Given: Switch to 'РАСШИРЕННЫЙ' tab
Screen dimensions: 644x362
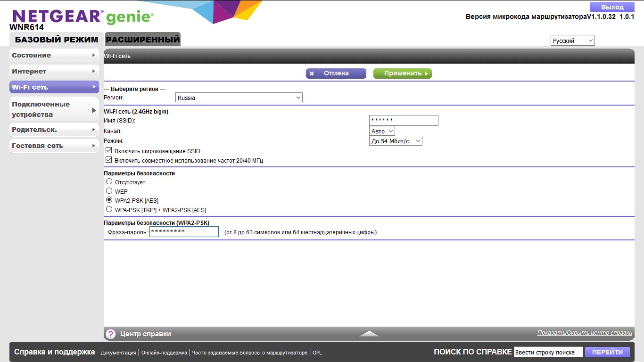Looking at the screenshot, I should pos(143,40).
